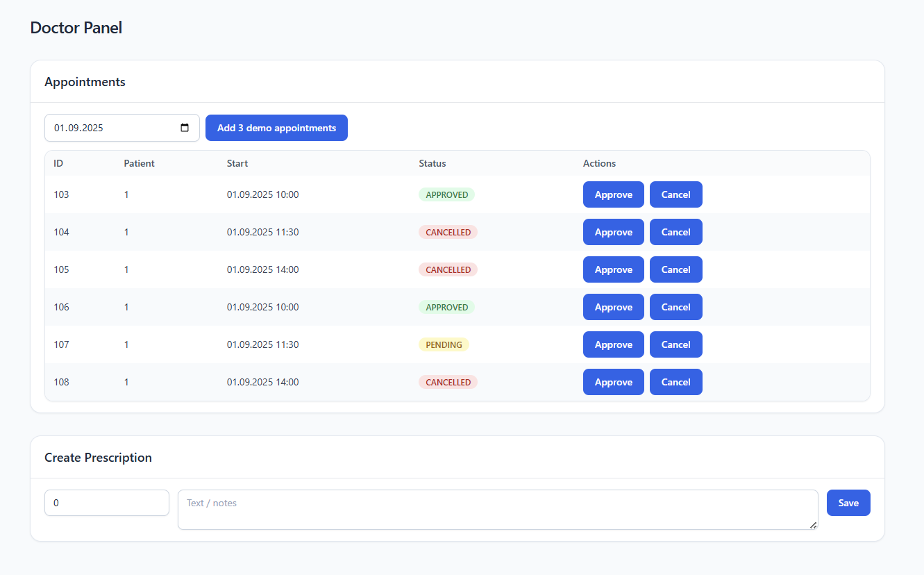The height and width of the screenshot is (575, 924).
Task: Click the prescription number field showing 0
Action: pyautogui.click(x=107, y=503)
